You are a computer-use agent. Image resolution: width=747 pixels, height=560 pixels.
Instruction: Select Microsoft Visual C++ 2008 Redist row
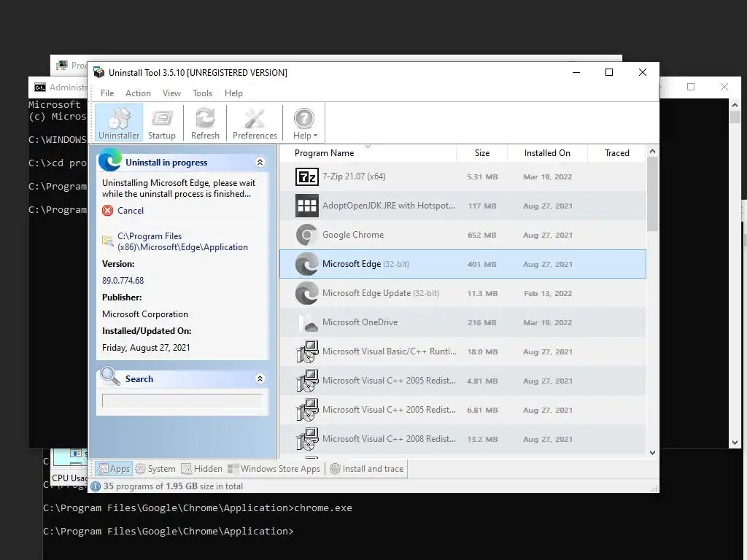click(x=462, y=438)
